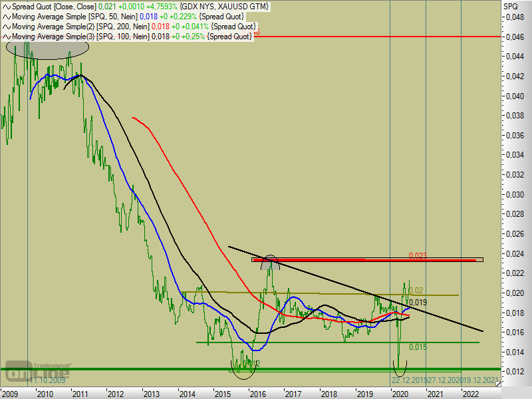This screenshot has height=399, width=532.
Task: Click the 0,015 green support label
Action: pyautogui.click(x=418, y=346)
